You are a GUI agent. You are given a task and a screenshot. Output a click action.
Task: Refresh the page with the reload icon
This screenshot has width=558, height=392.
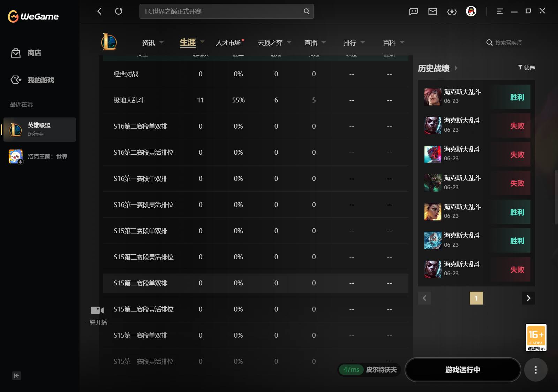click(x=119, y=11)
